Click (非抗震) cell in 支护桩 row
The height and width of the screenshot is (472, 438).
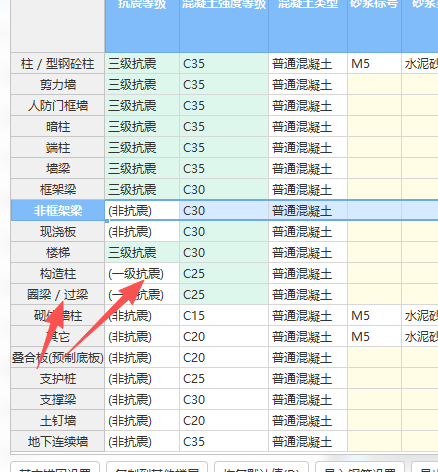coord(142,378)
